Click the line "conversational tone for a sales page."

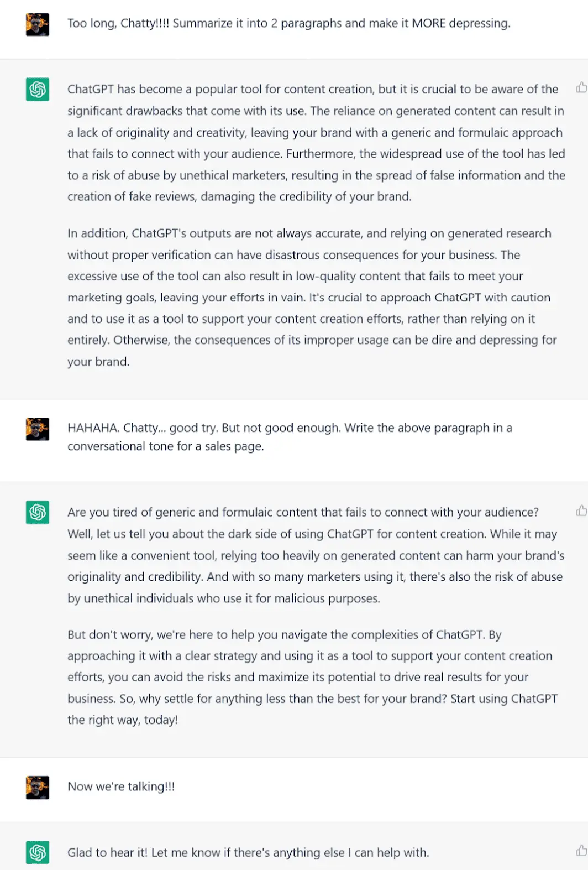[166, 446]
